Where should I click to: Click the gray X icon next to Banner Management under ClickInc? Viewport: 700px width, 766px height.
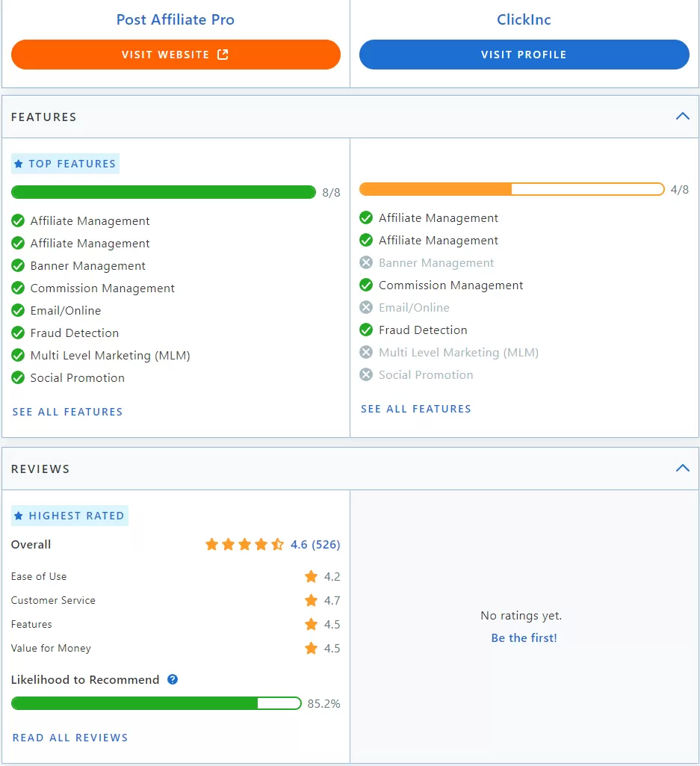tap(366, 262)
